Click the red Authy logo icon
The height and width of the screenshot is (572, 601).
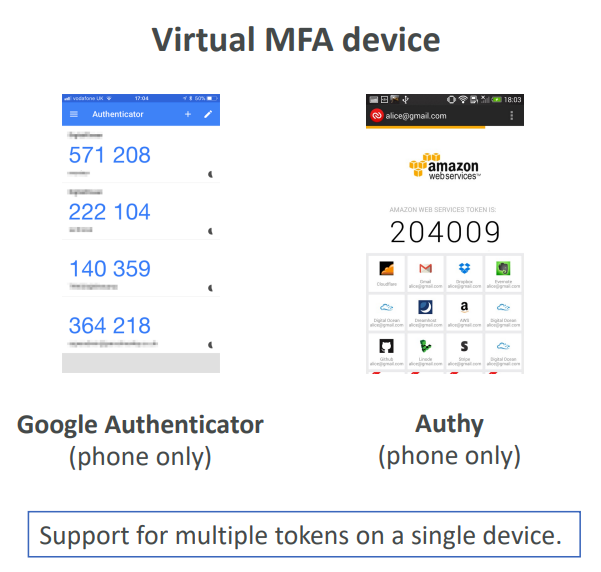[x=377, y=116]
